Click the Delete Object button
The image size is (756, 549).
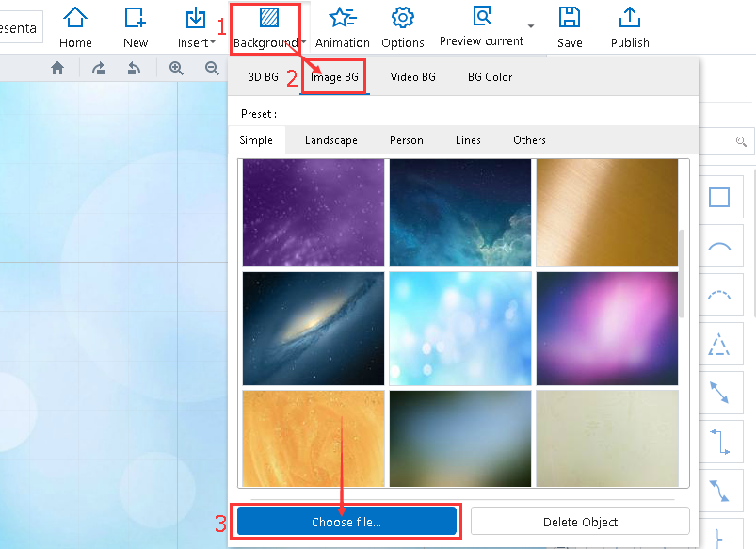click(x=579, y=521)
